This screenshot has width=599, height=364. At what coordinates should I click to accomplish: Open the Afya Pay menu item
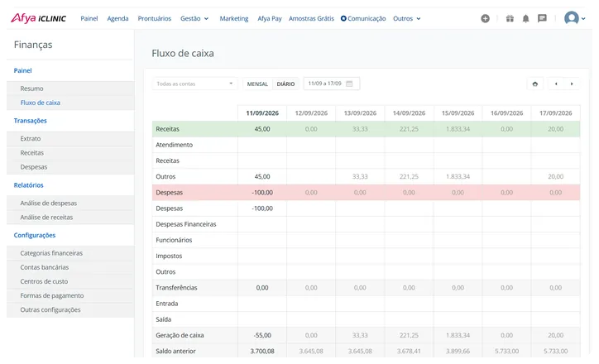[x=270, y=18]
